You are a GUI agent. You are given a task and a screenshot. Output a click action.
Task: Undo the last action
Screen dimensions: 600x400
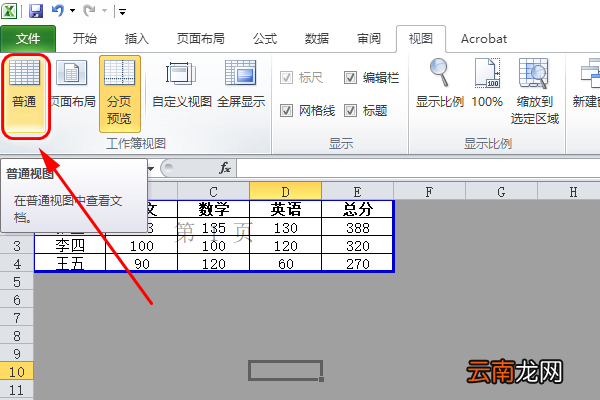click(57, 10)
